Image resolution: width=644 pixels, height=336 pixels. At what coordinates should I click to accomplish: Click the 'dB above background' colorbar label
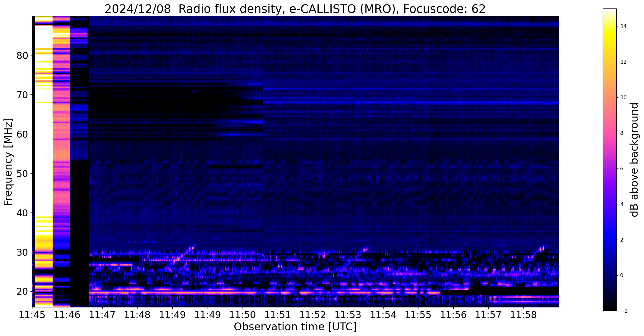pyautogui.click(x=635, y=160)
